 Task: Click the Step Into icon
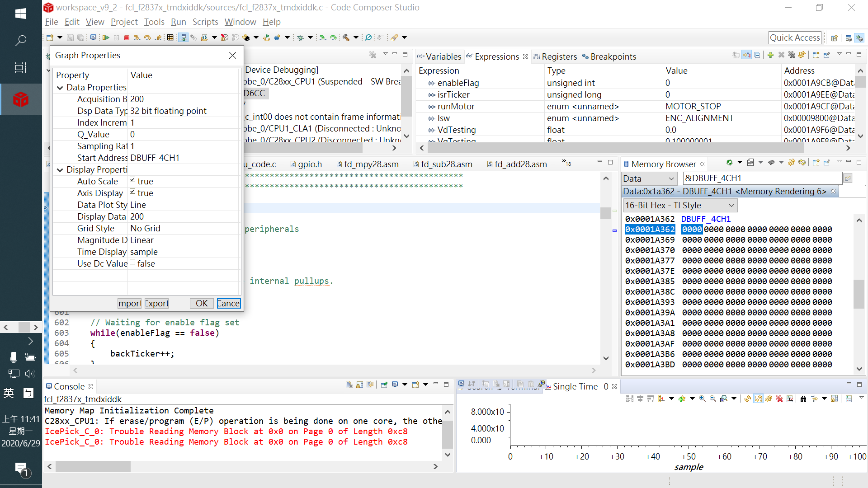click(x=137, y=38)
